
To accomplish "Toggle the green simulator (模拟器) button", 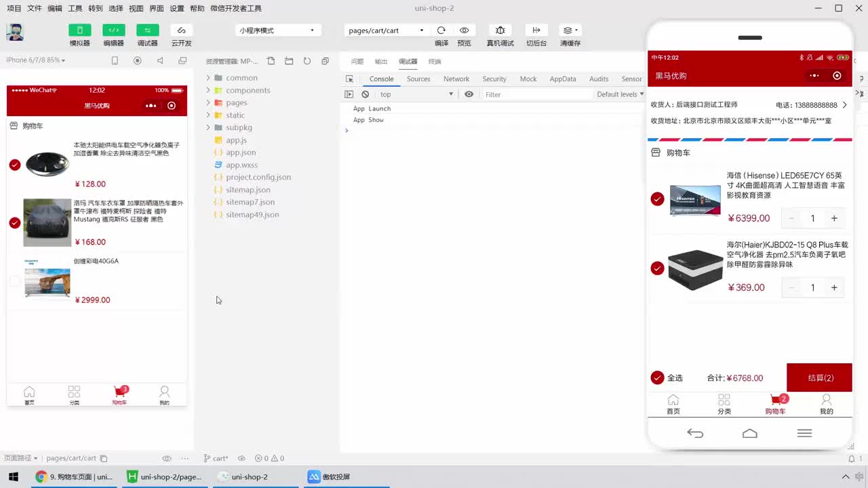I will (79, 30).
